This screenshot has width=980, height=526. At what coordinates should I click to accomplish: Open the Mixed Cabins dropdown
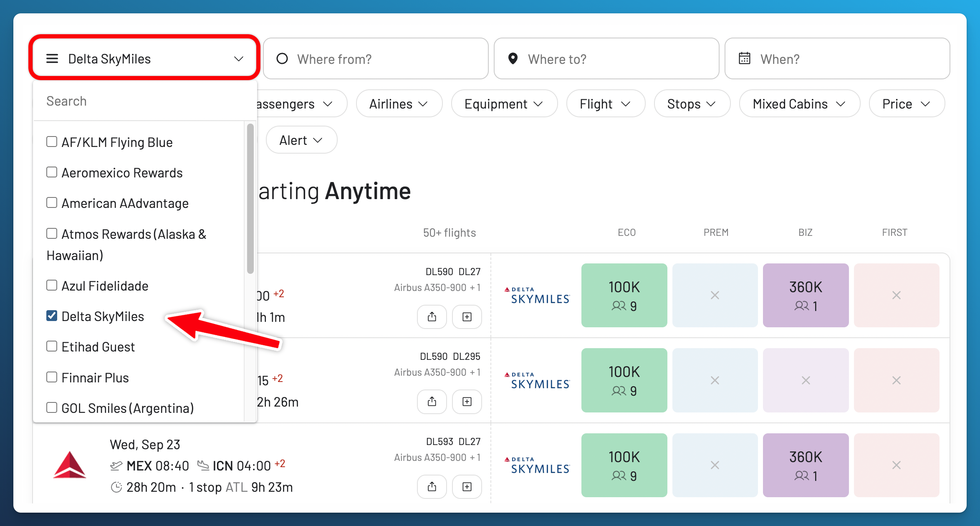(x=799, y=104)
